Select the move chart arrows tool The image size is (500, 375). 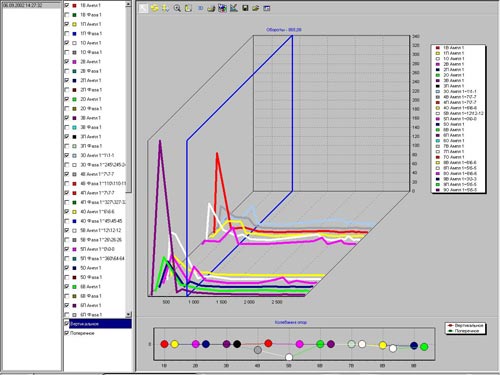coord(165,8)
